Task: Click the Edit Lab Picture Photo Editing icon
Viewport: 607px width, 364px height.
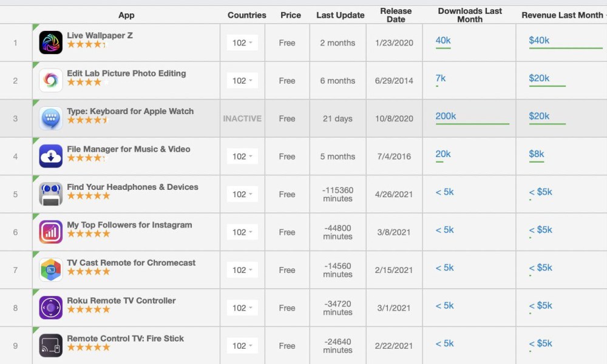Action: tap(51, 81)
